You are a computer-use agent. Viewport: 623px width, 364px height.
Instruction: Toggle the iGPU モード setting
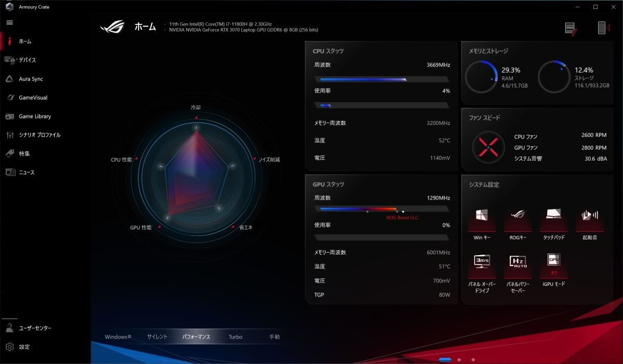[x=554, y=266]
